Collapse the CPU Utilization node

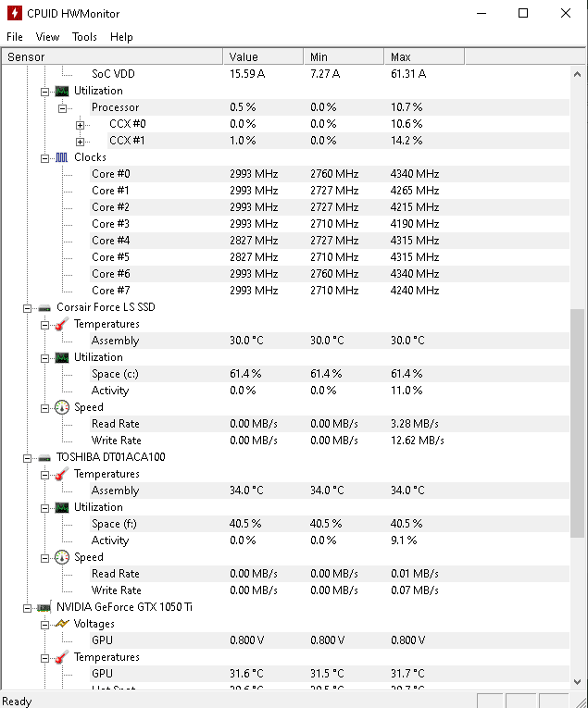pyautogui.click(x=44, y=93)
